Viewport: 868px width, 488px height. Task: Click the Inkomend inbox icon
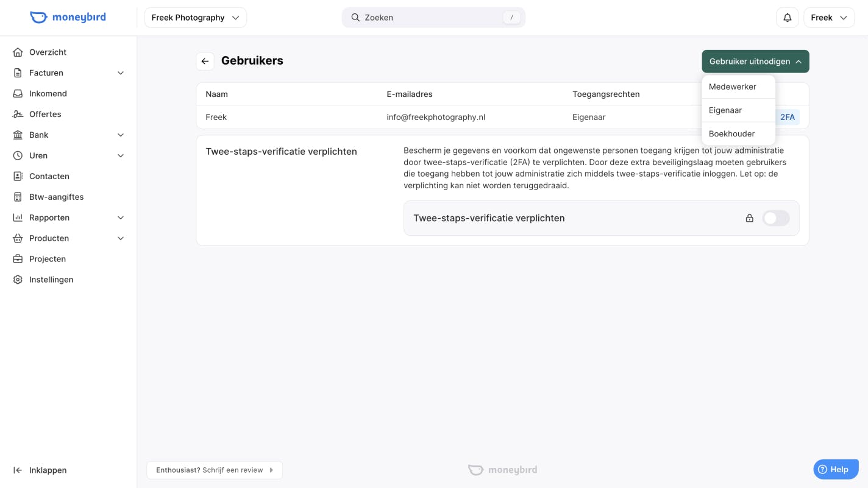pyautogui.click(x=18, y=94)
